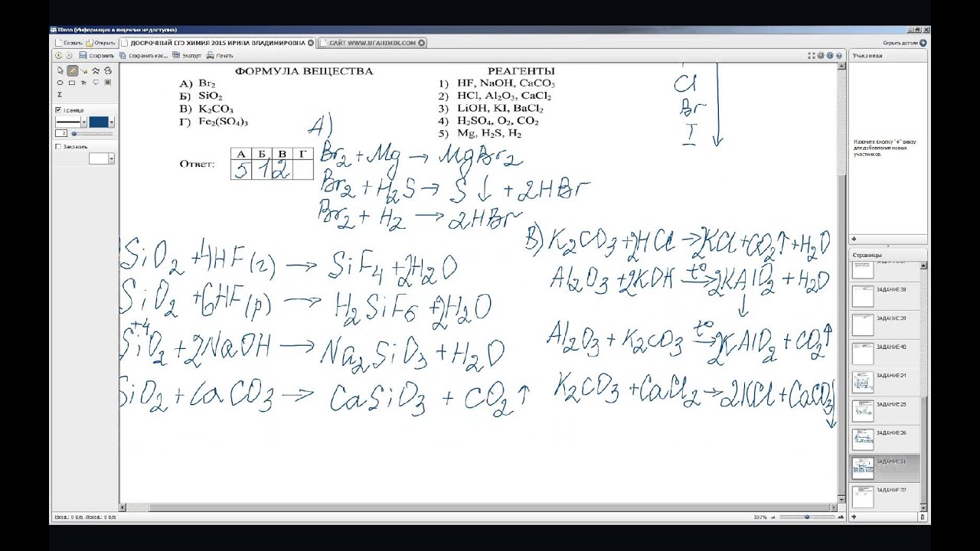Add a new page with plus icon
The height and width of the screenshot is (551, 980).
pyautogui.click(x=854, y=517)
